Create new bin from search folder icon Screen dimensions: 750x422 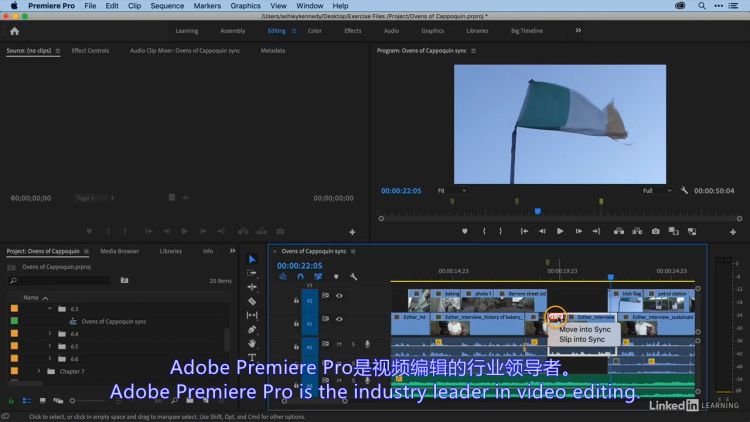[x=124, y=280]
